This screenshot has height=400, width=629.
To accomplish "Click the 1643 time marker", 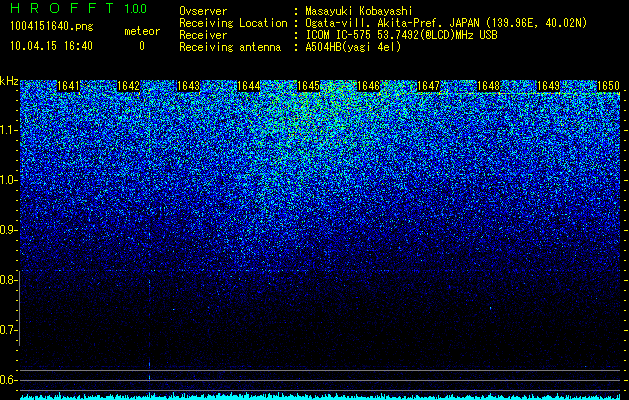I will coord(189,86).
